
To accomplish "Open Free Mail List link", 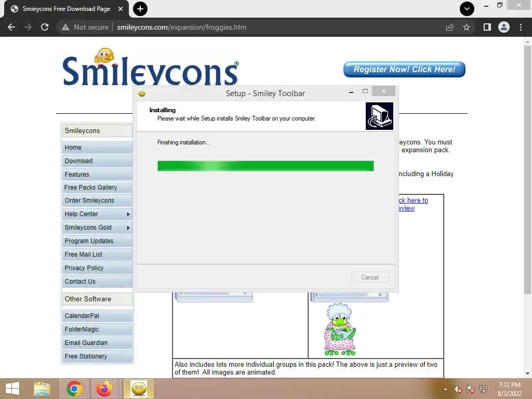I will coord(97,255).
